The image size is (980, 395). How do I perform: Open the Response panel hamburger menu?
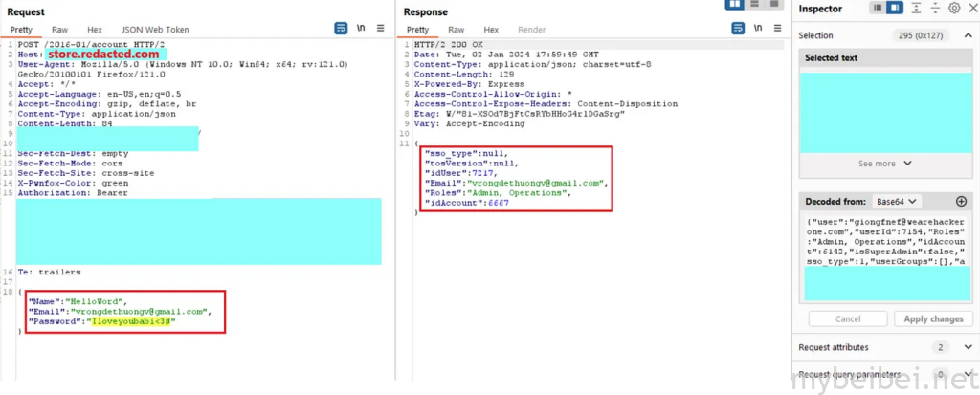pos(776,30)
